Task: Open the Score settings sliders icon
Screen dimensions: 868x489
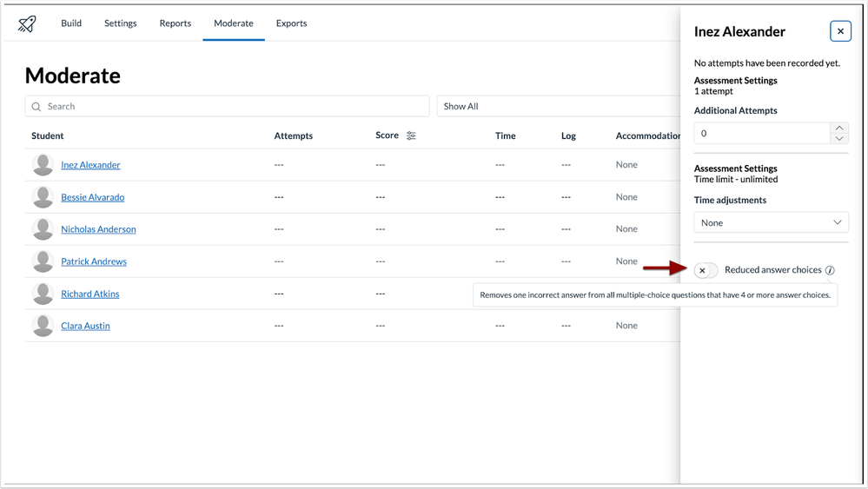Action: coord(411,135)
